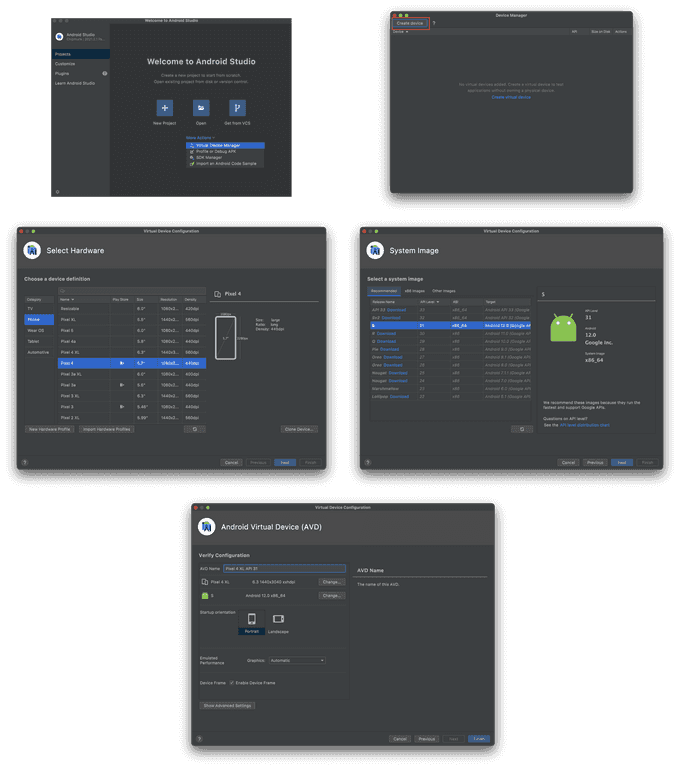Open Customize in Welcome sidebar
680x768 pixels.
point(81,64)
